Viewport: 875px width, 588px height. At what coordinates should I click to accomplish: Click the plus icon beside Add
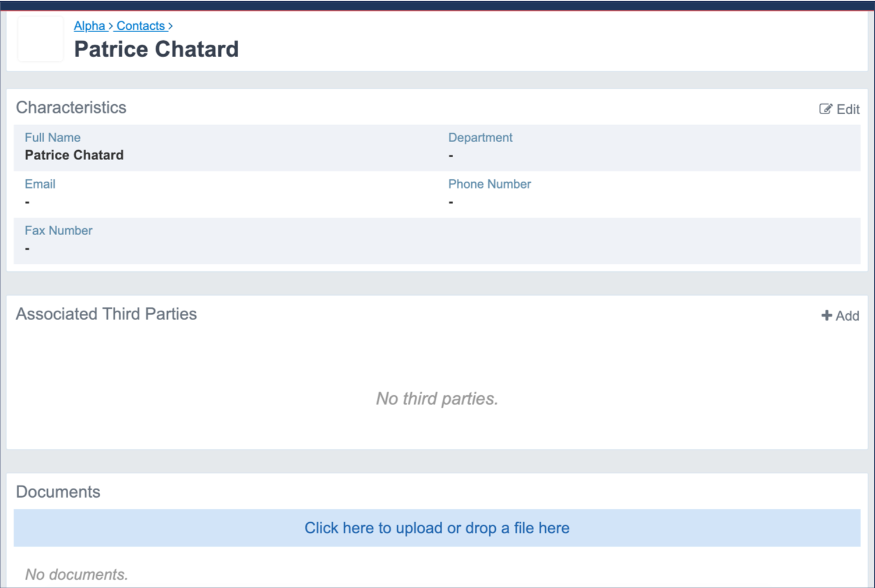point(827,316)
